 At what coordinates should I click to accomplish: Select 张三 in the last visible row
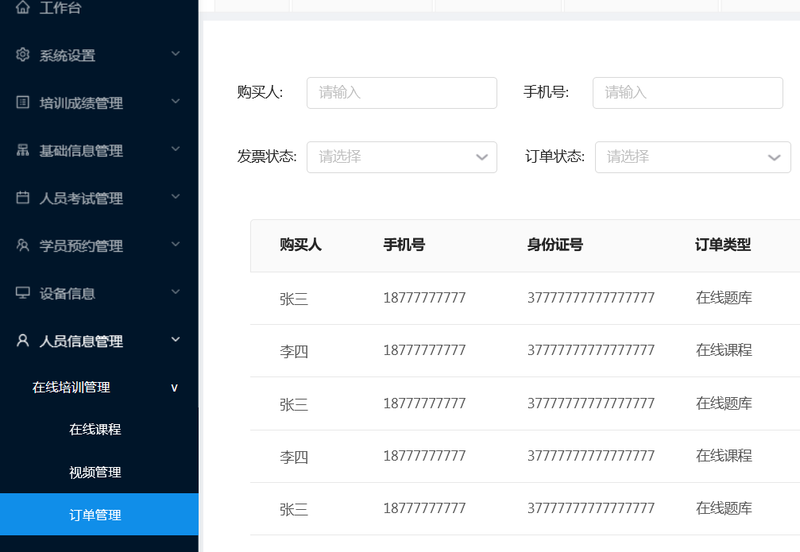(x=294, y=509)
